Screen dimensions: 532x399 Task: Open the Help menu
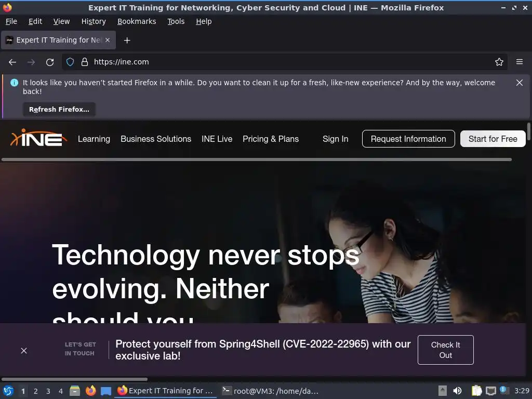click(x=204, y=21)
